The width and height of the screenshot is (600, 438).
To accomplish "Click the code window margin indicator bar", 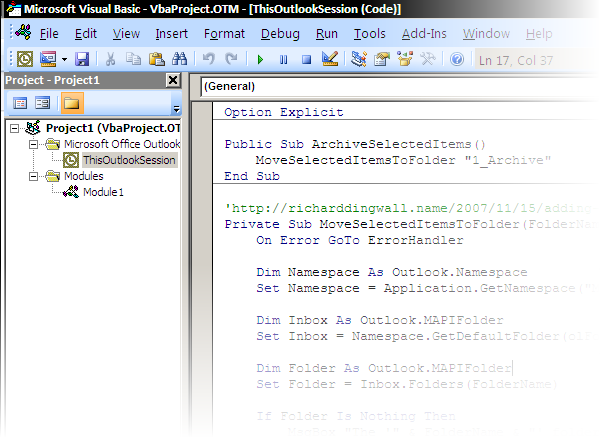I will point(202,268).
